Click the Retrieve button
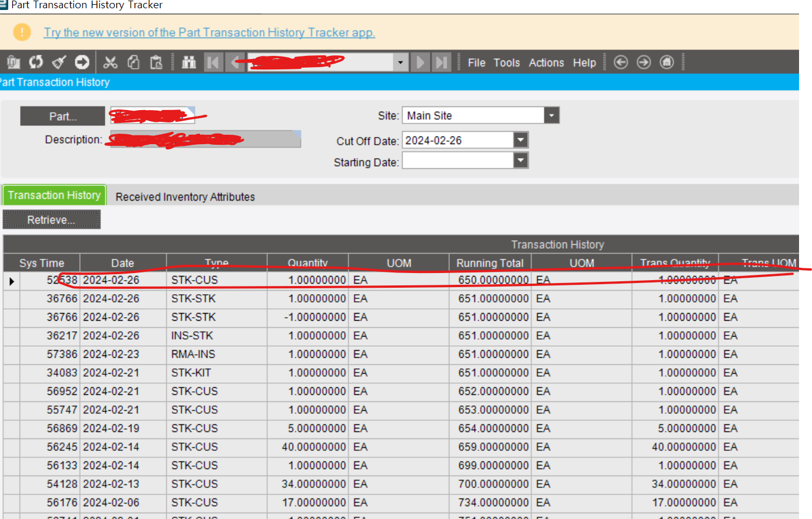 point(51,218)
